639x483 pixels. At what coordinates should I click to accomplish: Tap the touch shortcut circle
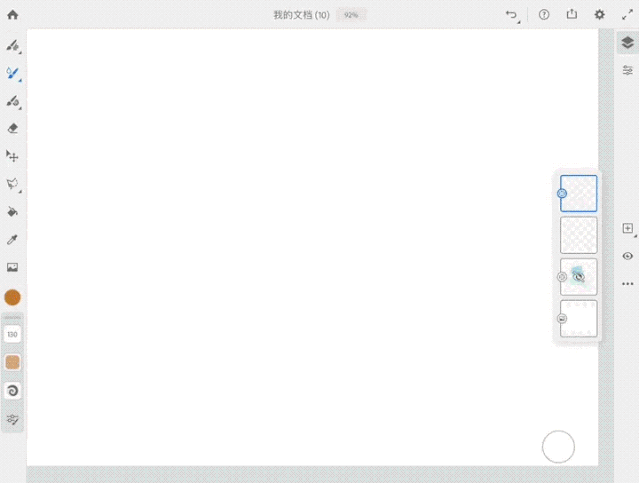click(558, 447)
